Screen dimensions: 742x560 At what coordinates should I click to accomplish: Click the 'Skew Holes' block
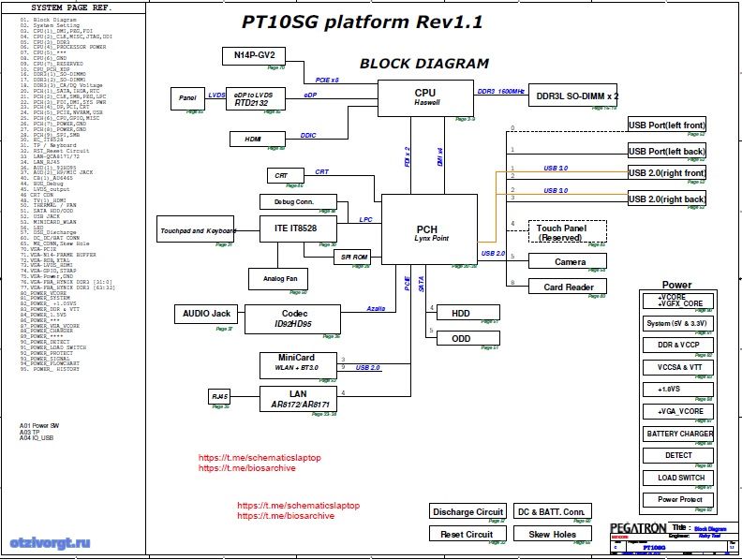point(552,534)
